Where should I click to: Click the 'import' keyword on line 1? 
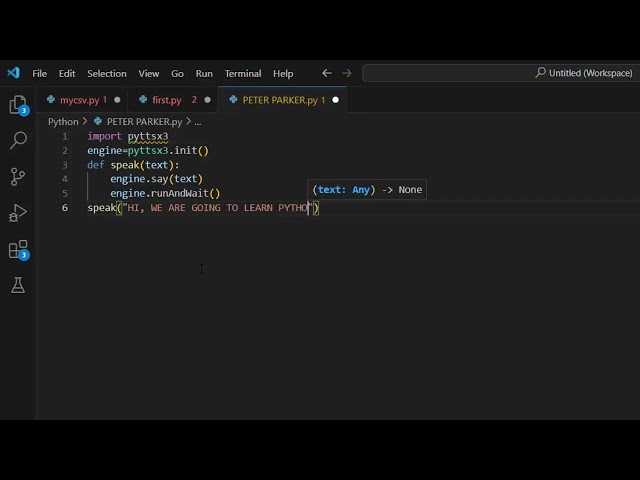tap(104, 136)
